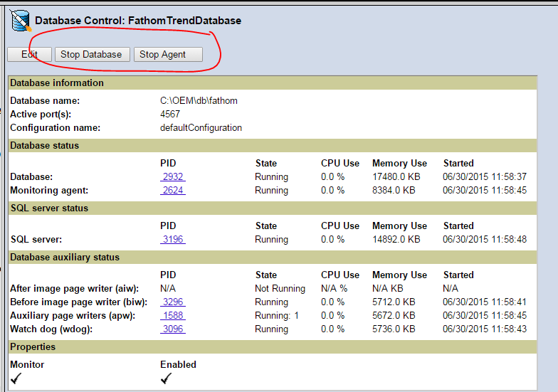Open SQL server PID 3196 link
The height and width of the screenshot is (392, 558).
(x=172, y=239)
